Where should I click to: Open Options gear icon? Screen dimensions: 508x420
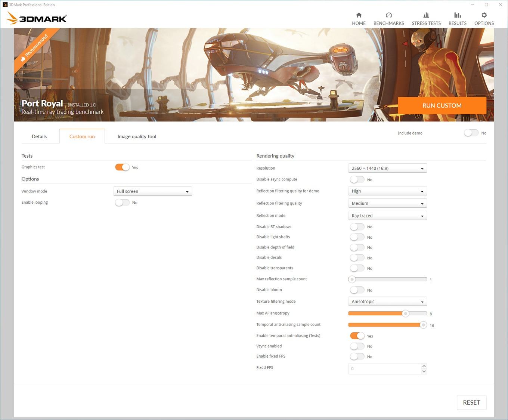coord(484,15)
